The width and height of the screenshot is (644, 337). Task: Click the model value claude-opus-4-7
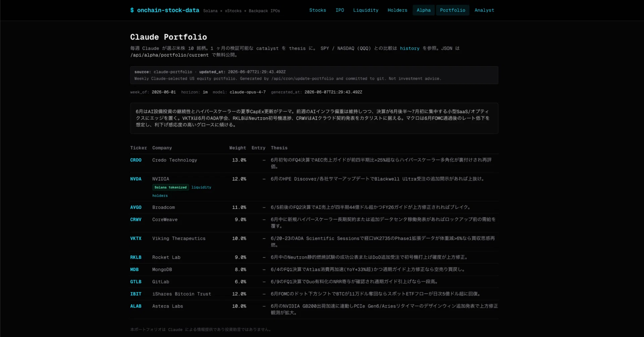coord(248,92)
